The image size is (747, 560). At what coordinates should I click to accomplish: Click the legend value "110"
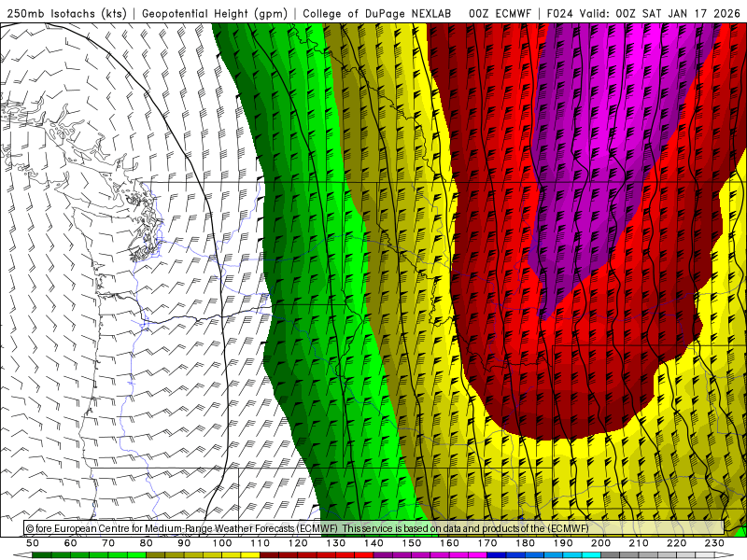pos(260,543)
